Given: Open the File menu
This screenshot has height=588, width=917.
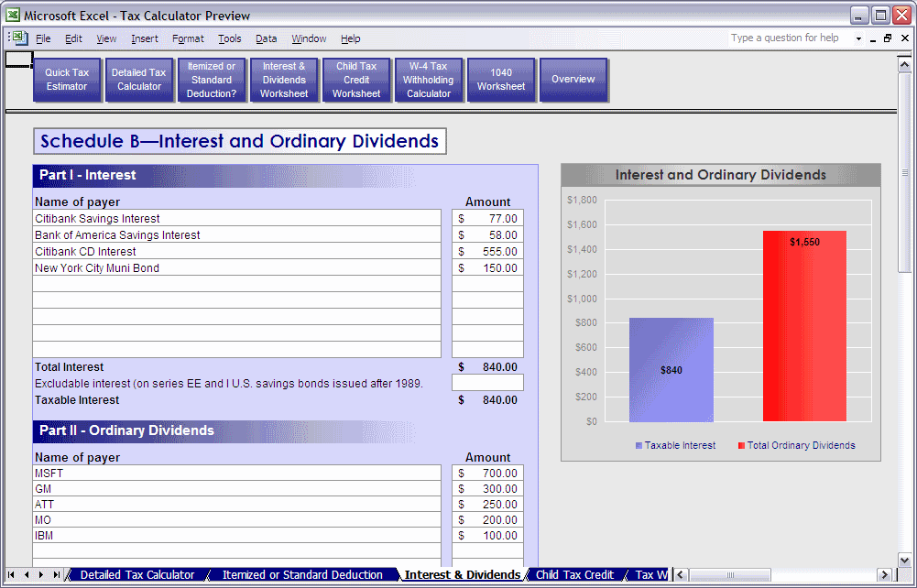Looking at the screenshot, I should coord(43,38).
